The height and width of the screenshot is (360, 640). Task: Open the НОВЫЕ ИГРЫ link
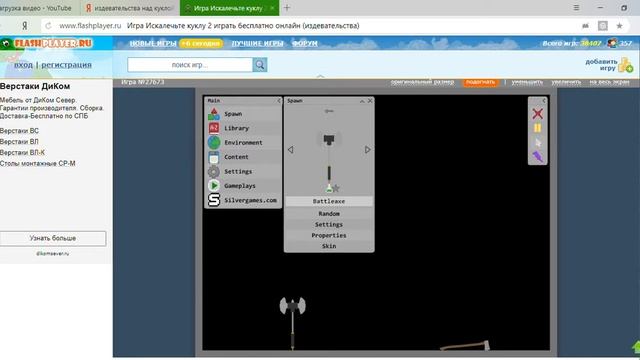pos(153,43)
